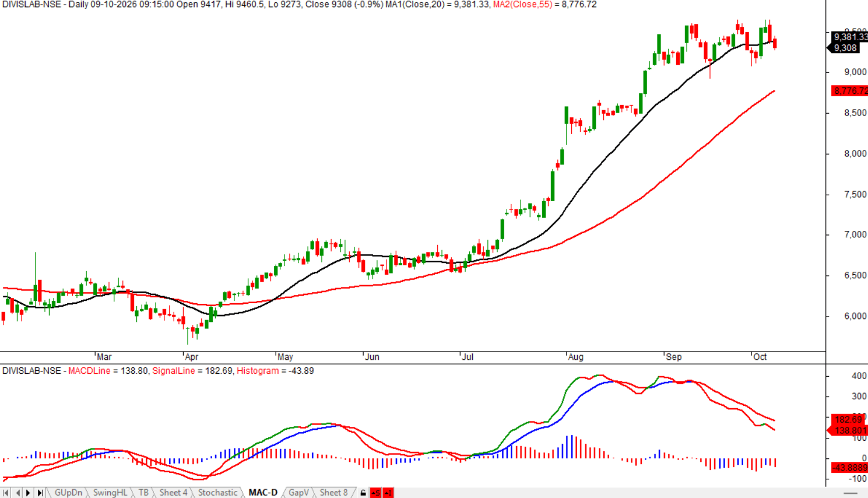Click the 7,000 price axis label

[x=855, y=235]
